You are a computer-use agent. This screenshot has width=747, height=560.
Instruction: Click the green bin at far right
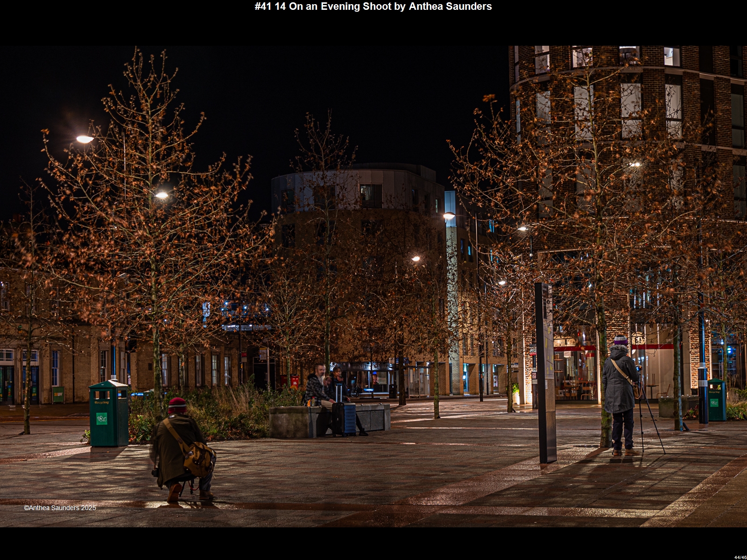(716, 400)
